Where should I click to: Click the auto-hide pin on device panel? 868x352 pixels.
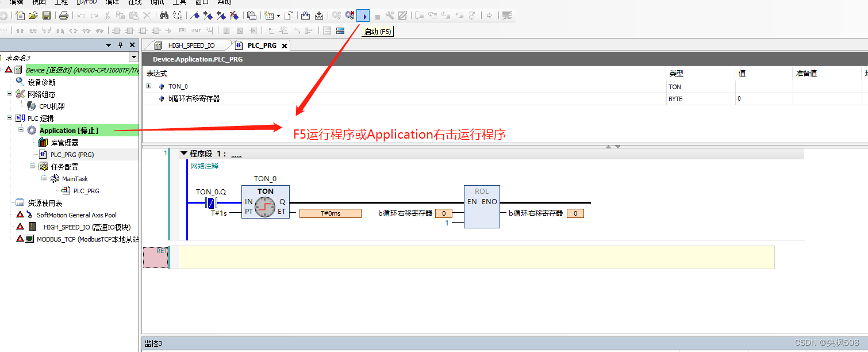click(120, 45)
